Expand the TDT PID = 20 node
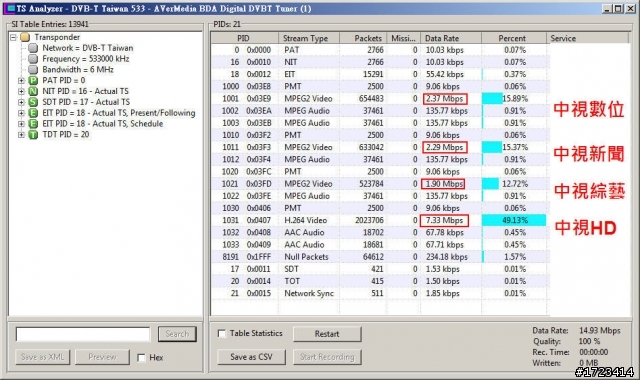The width and height of the screenshot is (640, 380). [x=21, y=135]
